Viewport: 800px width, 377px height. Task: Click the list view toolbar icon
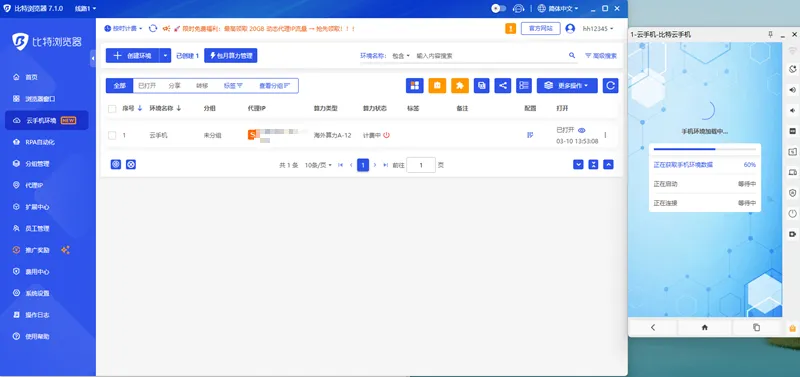point(524,86)
